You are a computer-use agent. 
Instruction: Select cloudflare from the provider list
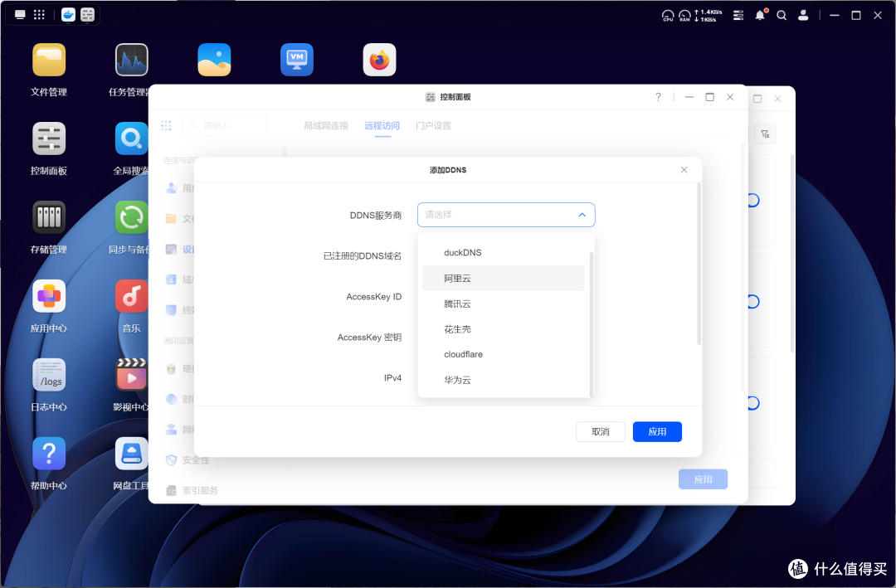pyautogui.click(x=504, y=354)
